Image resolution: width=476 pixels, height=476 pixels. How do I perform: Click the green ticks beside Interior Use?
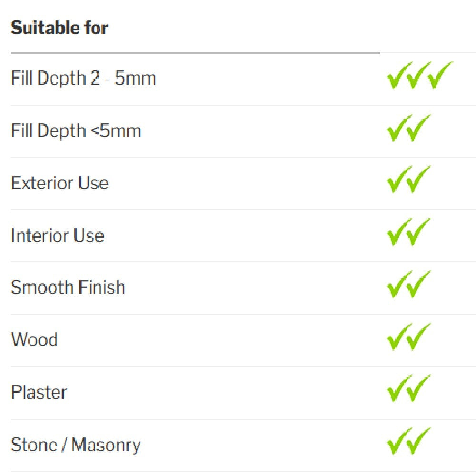point(408,233)
